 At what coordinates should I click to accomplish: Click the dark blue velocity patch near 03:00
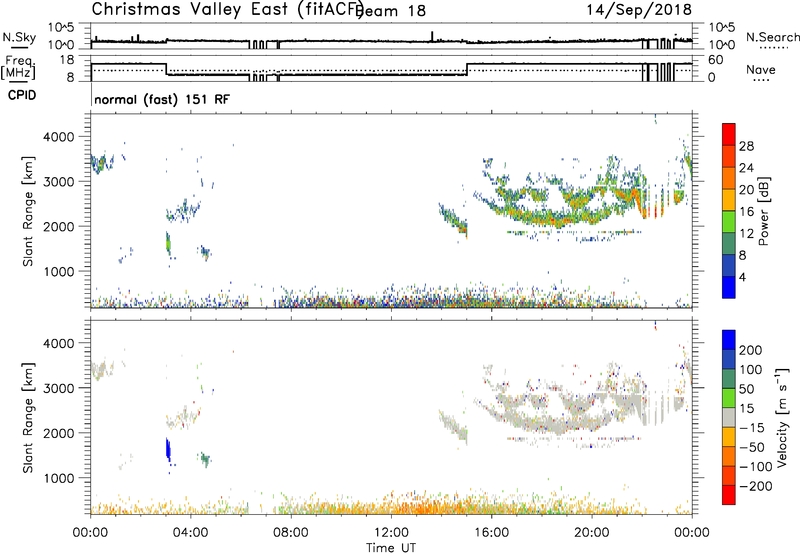pos(168,450)
